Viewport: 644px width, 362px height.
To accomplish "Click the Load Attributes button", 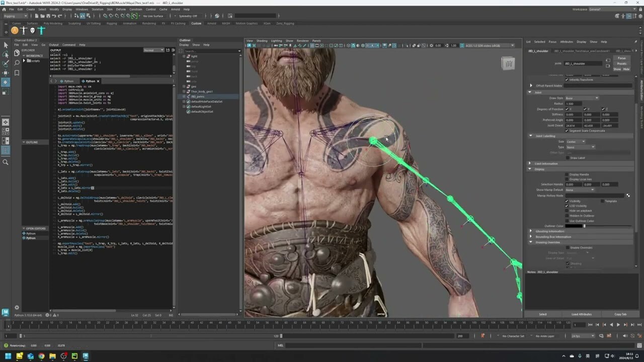I will [582, 314].
